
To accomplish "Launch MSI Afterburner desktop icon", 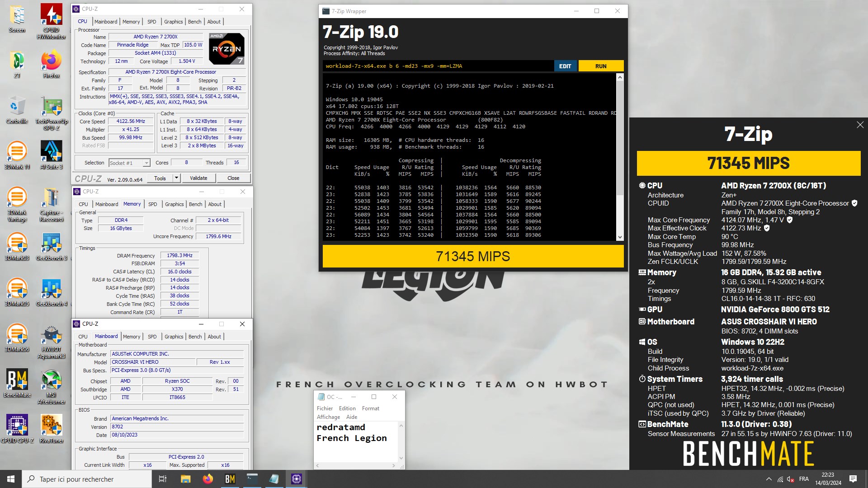I will [x=52, y=387].
